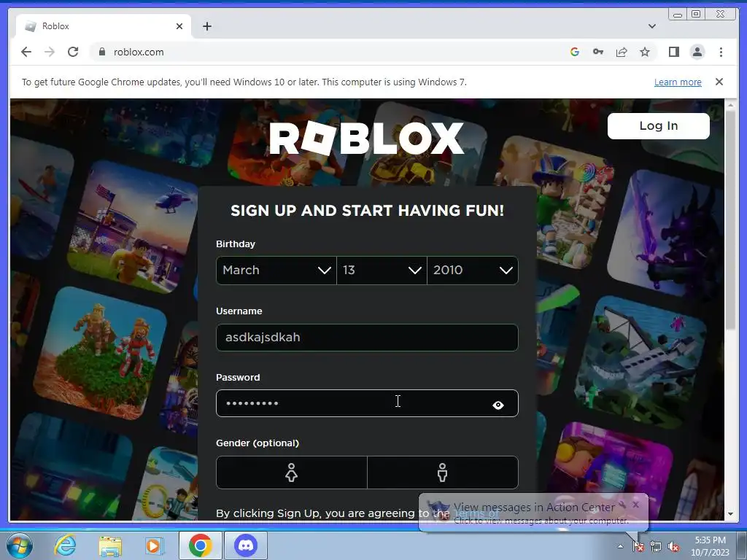
Task: Click the forward navigation arrow
Action: (x=50, y=52)
